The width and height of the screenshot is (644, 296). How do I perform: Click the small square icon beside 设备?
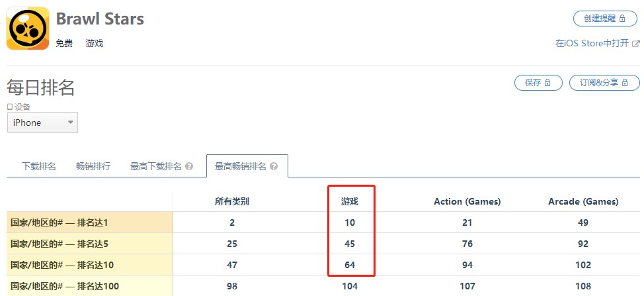click(10, 107)
